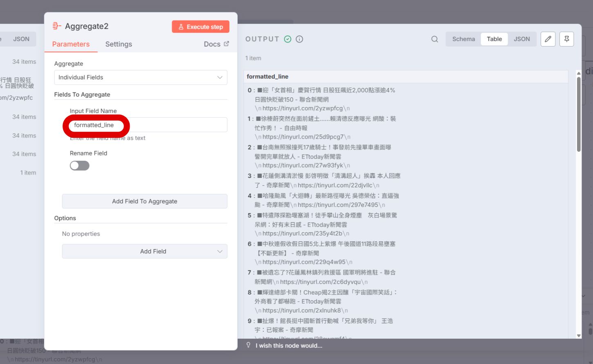Switch to the Settings tab
Image resolution: width=593 pixels, height=364 pixels.
point(118,44)
